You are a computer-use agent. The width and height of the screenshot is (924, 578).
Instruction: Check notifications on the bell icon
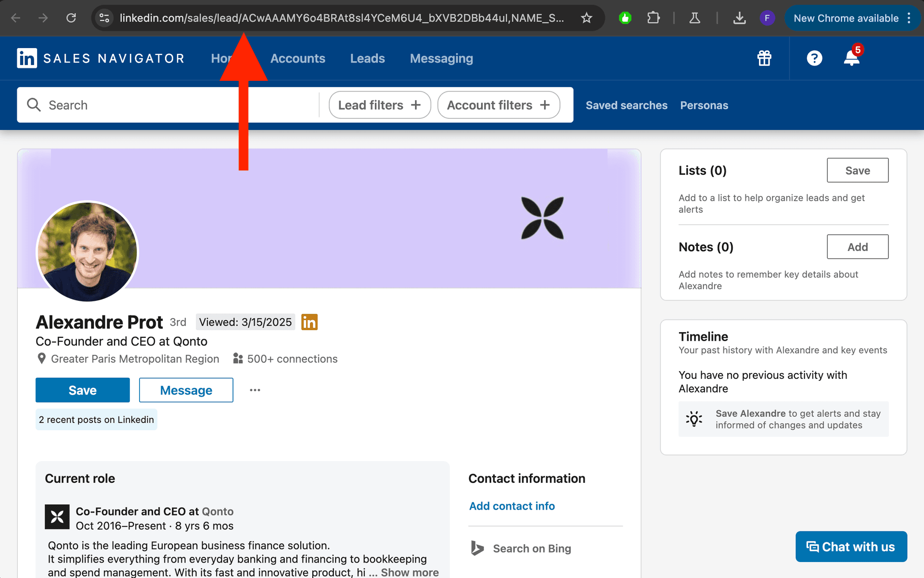851,58
